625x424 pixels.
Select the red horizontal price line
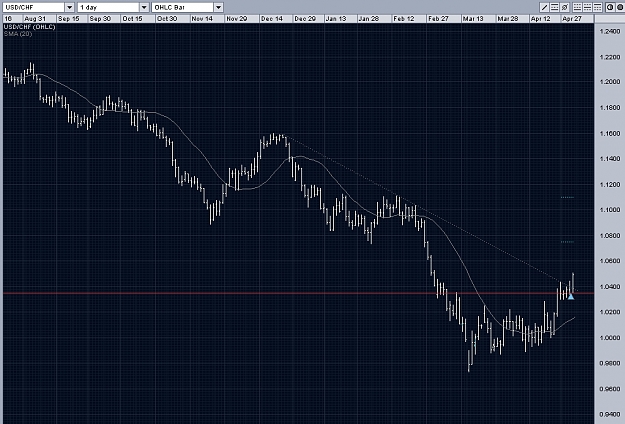pos(298,293)
